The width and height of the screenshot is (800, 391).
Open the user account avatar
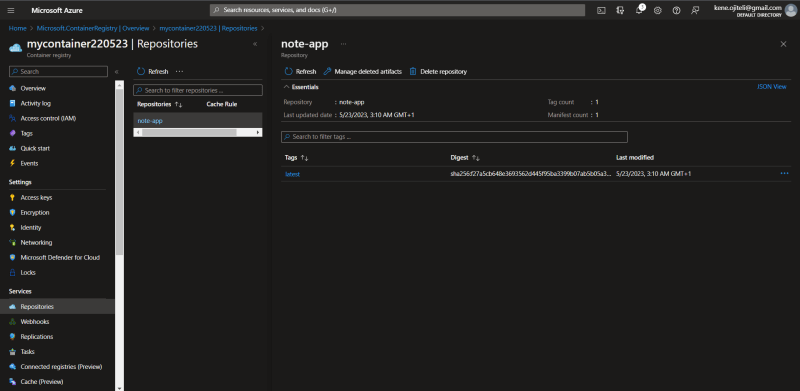(790, 10)
